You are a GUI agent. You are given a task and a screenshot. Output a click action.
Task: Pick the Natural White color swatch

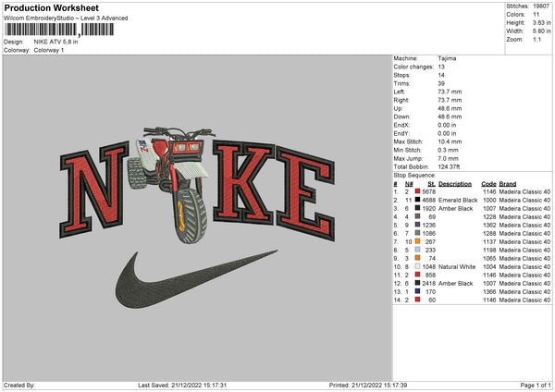pyautogui.click(x=418, y=266)
